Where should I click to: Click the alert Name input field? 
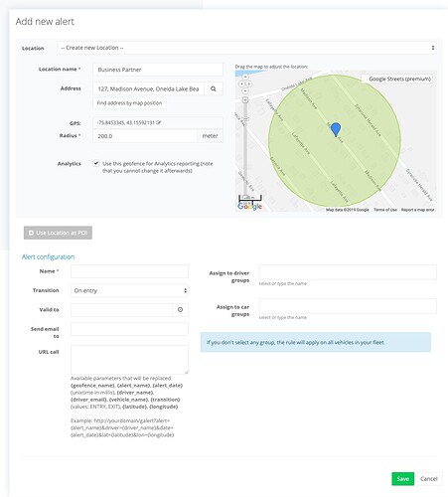(x=129, y=271)
